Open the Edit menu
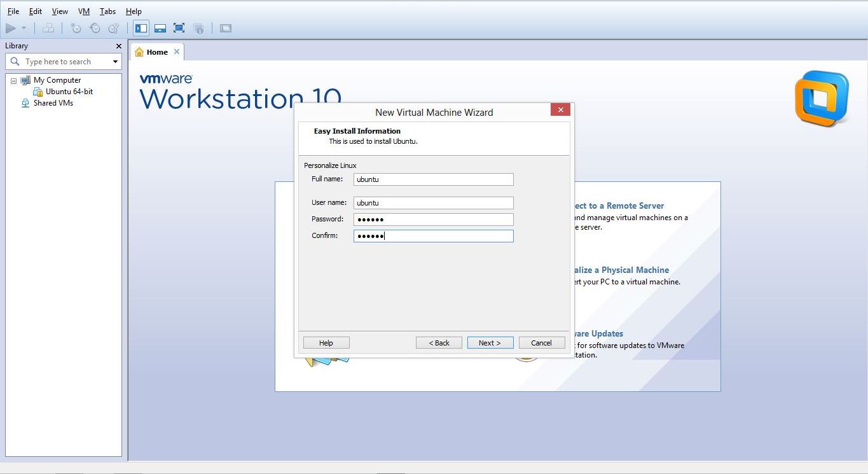Image resolution: width=868 pixels, height=474 pixels. pos(36,11)
